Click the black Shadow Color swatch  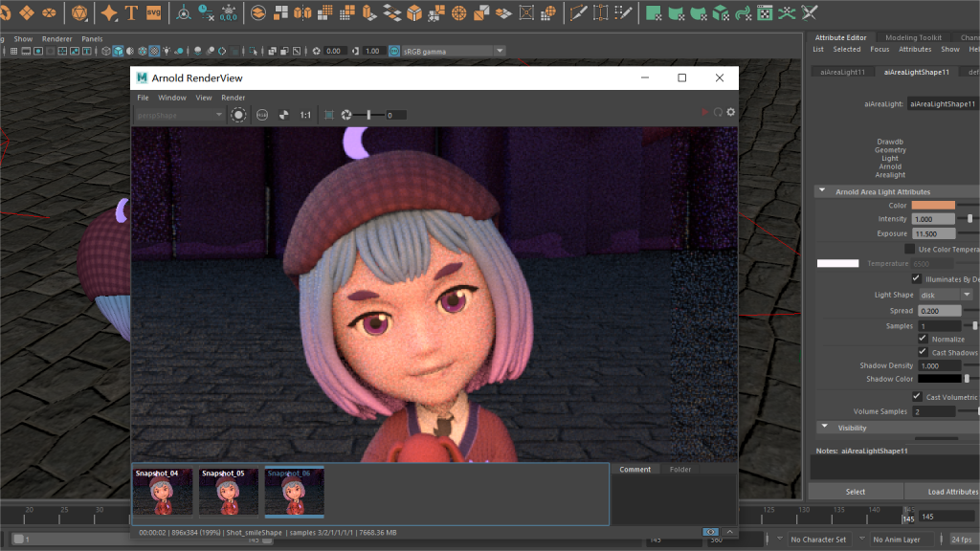(x=940, y=379)
